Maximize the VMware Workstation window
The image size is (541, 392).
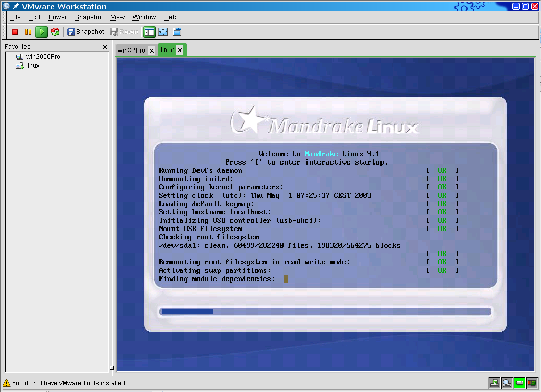[525, 6]
